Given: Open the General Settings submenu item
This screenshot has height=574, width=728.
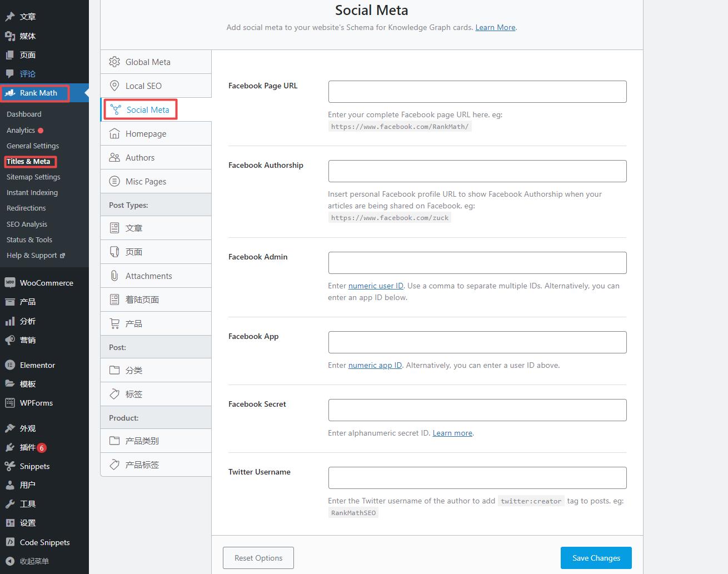Looking at the screenshot, I should pos(33,146).
